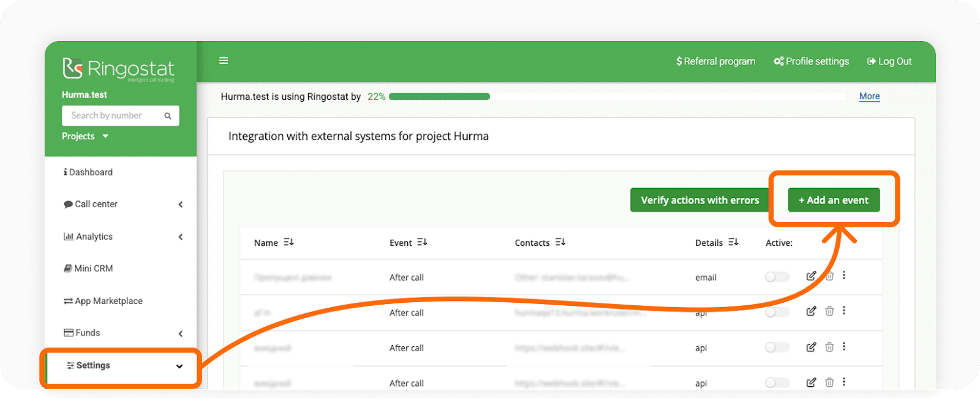
Task: Open the Projects dropdown
Action: click(x=85, y=136)
